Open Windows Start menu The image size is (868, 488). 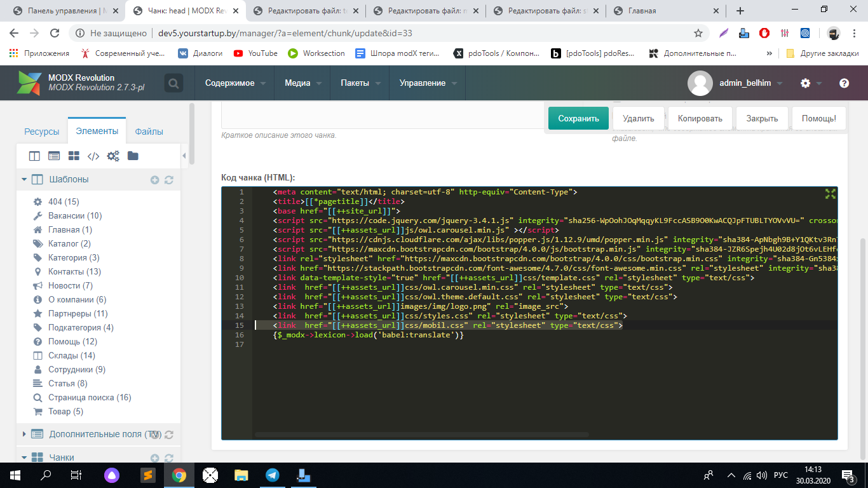coord(14,475)
